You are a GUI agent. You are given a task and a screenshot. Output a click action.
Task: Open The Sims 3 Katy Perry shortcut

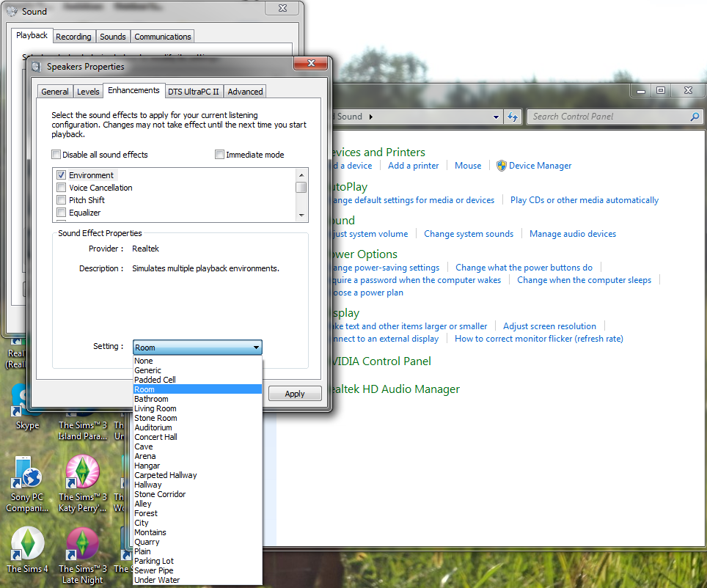tap(82, 474)
